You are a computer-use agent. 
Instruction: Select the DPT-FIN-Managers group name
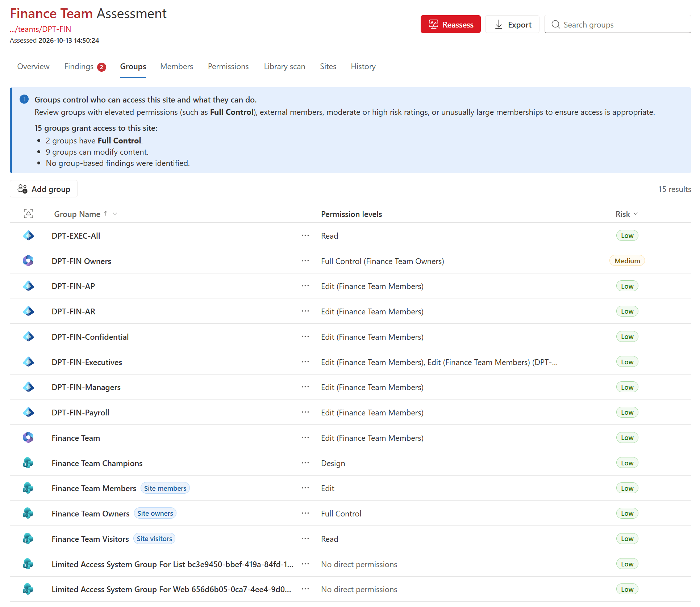point(86,387)
